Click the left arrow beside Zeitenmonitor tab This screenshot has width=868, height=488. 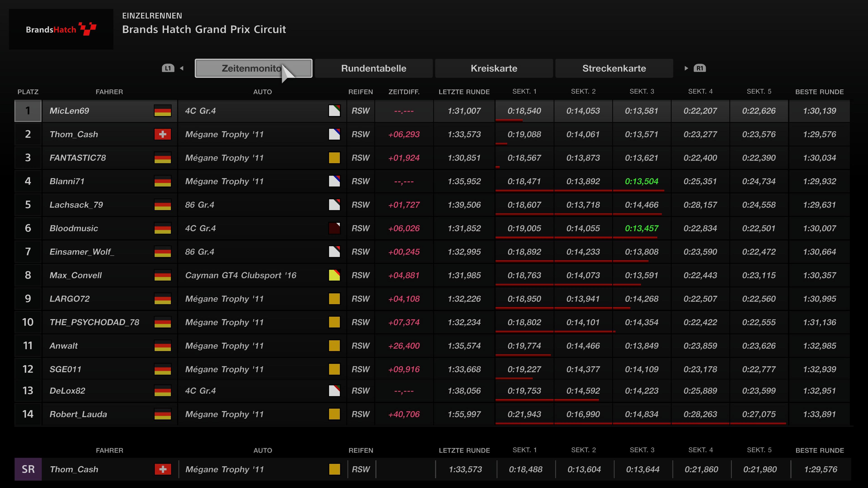[182, 68]
